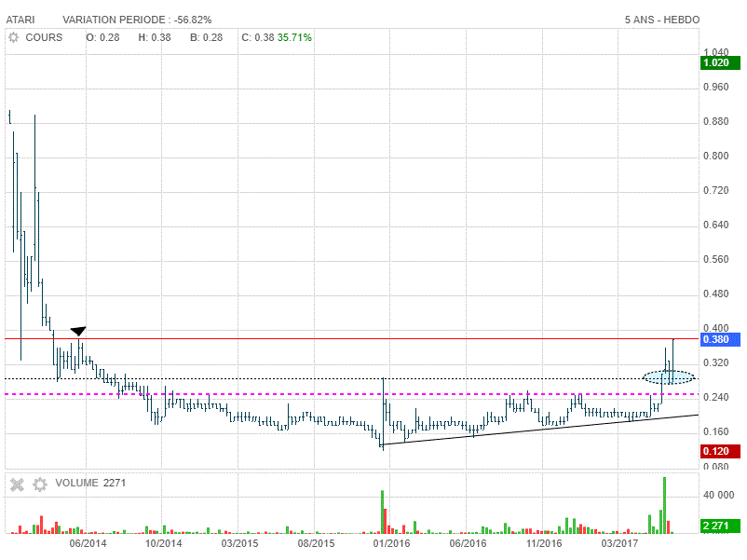Click the 03/2017 date axis label
This screenshot has height=560, width=747.
(x=619, y=543)
